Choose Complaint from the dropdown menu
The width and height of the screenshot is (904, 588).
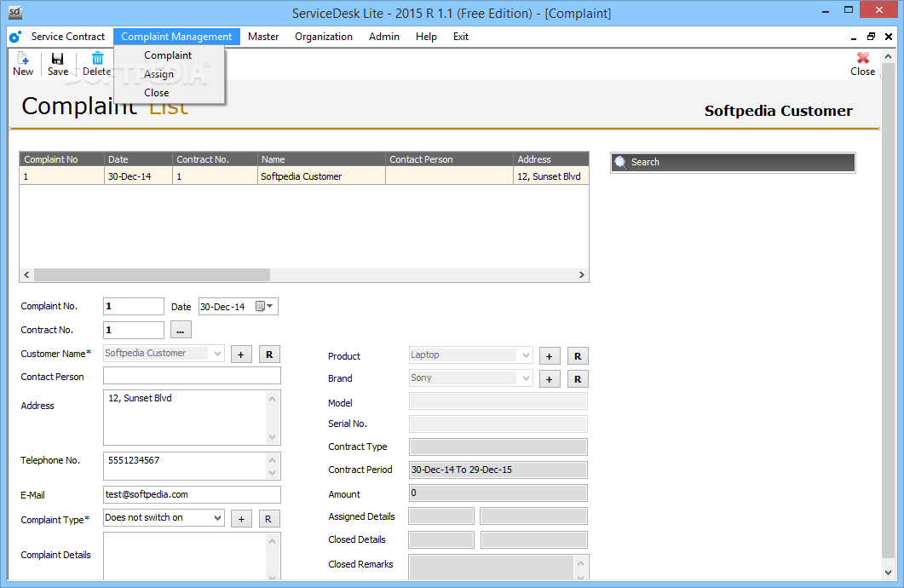(168, 55)
